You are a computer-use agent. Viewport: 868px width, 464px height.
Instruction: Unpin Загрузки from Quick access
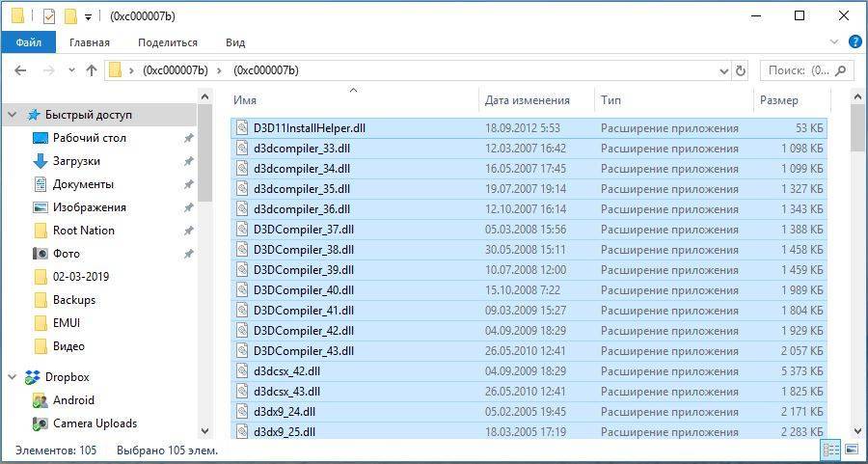pyautogui.click(x=188, y=161)
